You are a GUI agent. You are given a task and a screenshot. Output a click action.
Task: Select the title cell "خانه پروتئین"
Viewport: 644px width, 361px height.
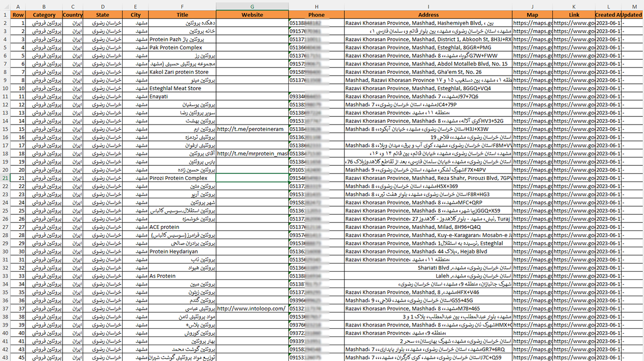[182, 31]
